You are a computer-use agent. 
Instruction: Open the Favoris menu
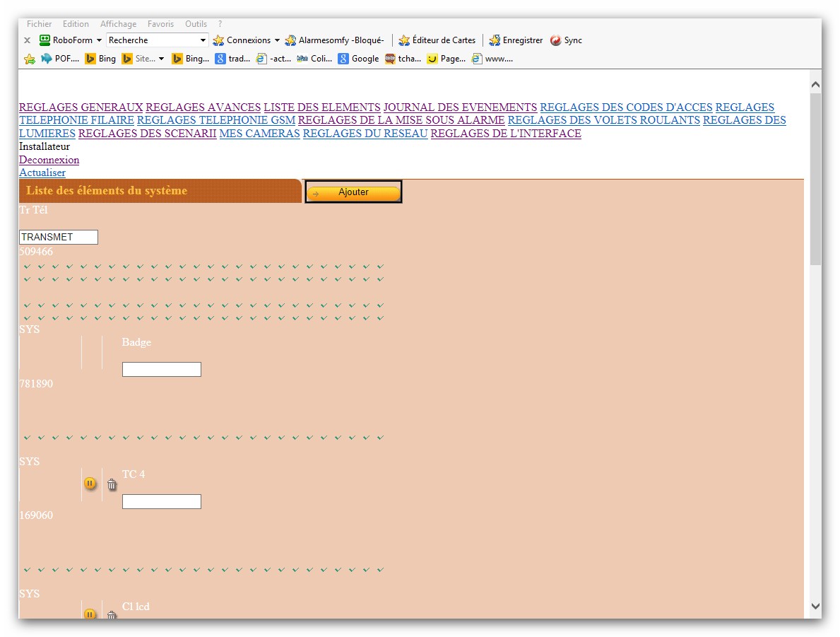click(160, 24)
